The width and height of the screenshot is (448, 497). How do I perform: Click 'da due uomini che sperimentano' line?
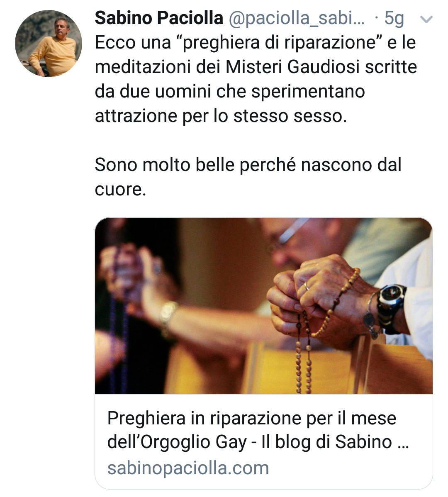coord(230,92)
